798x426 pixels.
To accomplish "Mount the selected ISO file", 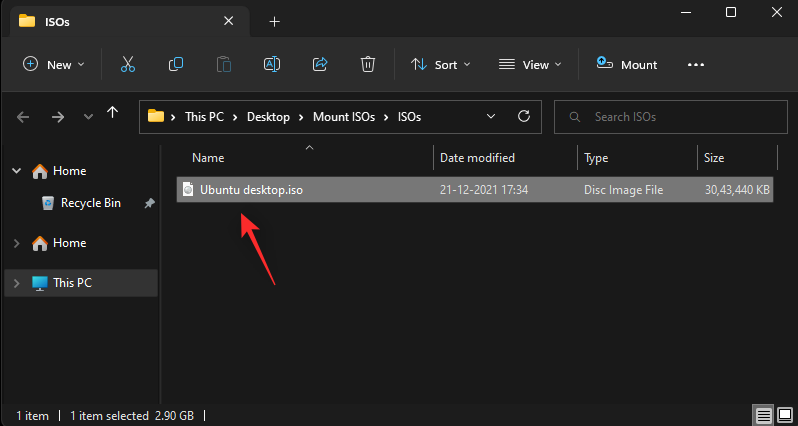I will (626, 65).
